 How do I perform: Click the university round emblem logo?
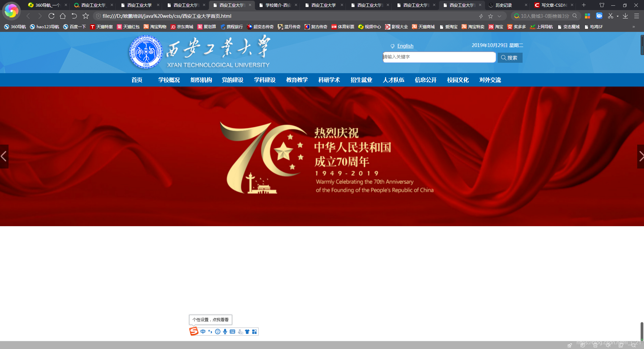[x=146, y=52]
